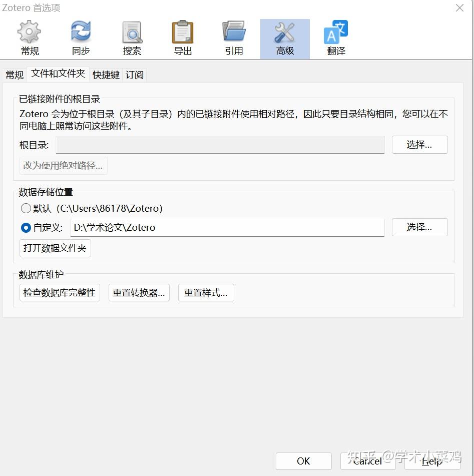Viewport: 474px width, 476px height.
Task: Click 重置样式... button
Action: (x=206, y=293)
